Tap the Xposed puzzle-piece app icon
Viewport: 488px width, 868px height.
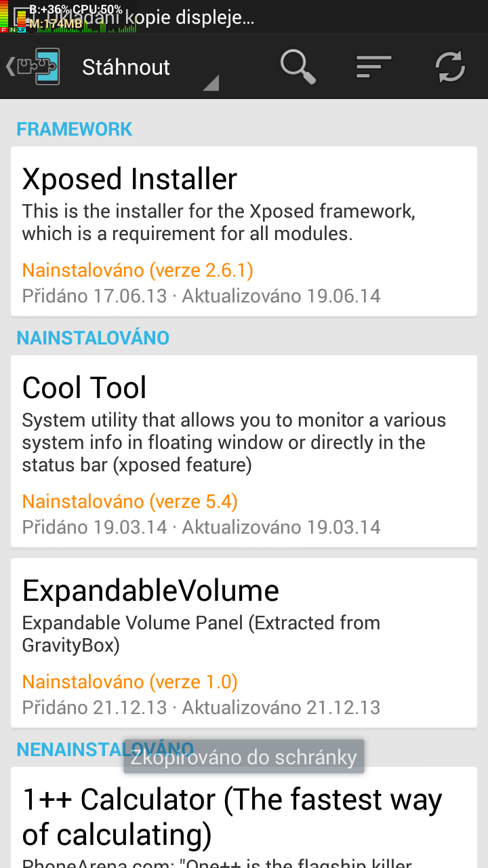[39, 67]
